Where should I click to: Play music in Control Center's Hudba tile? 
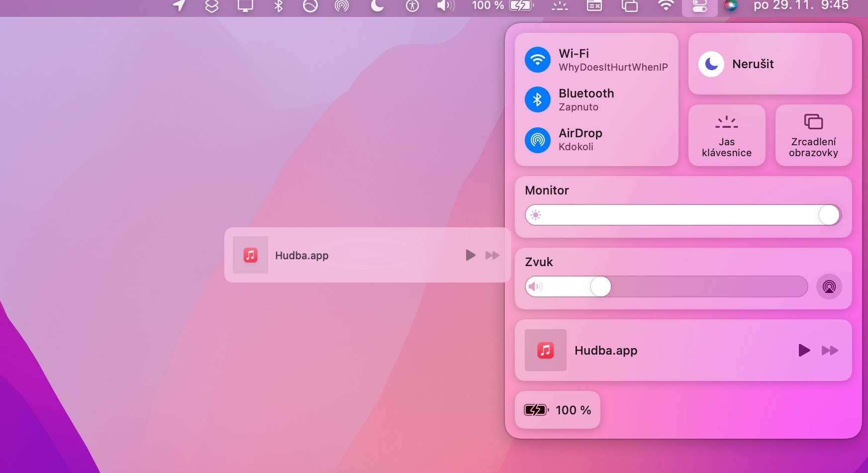(804, 350)
